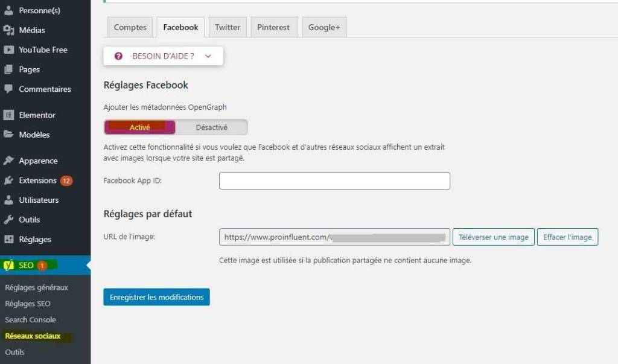
Task: Click the Médias sidebar icon
Action: point(8,30)
